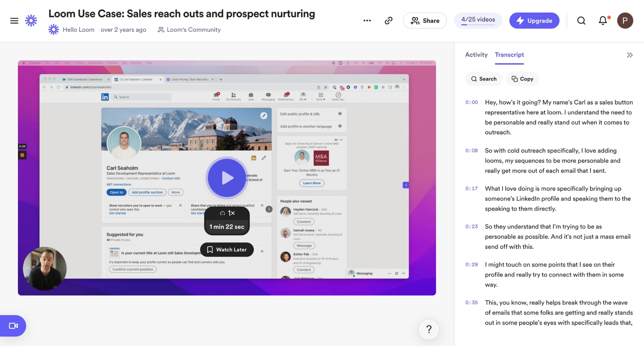Jump to transcript timestamp 0:35

click(x=471, y=303)
